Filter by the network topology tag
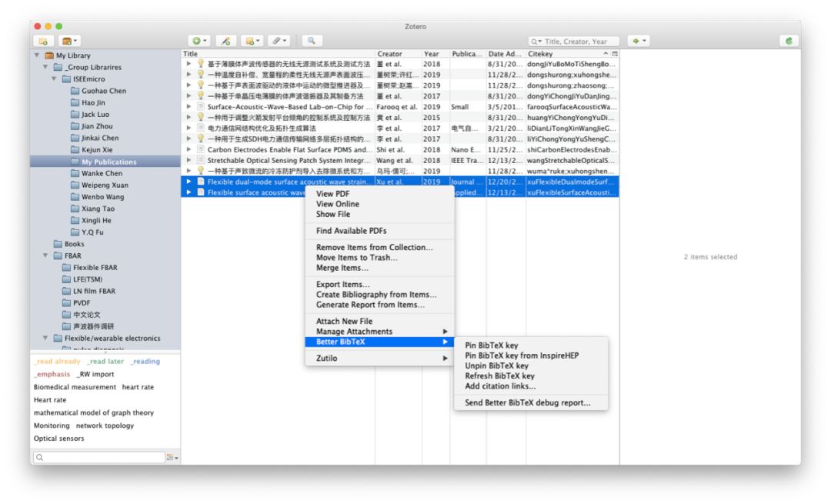Image resolution: width=831 pixels, height=504 pixels. (105, 426)
